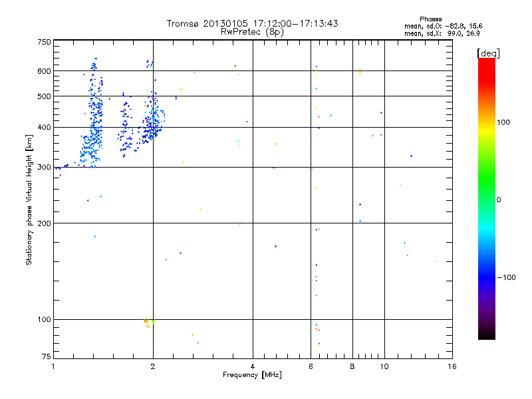
Task: Click the x-axis '2' tick label
Action: point(153,366)
